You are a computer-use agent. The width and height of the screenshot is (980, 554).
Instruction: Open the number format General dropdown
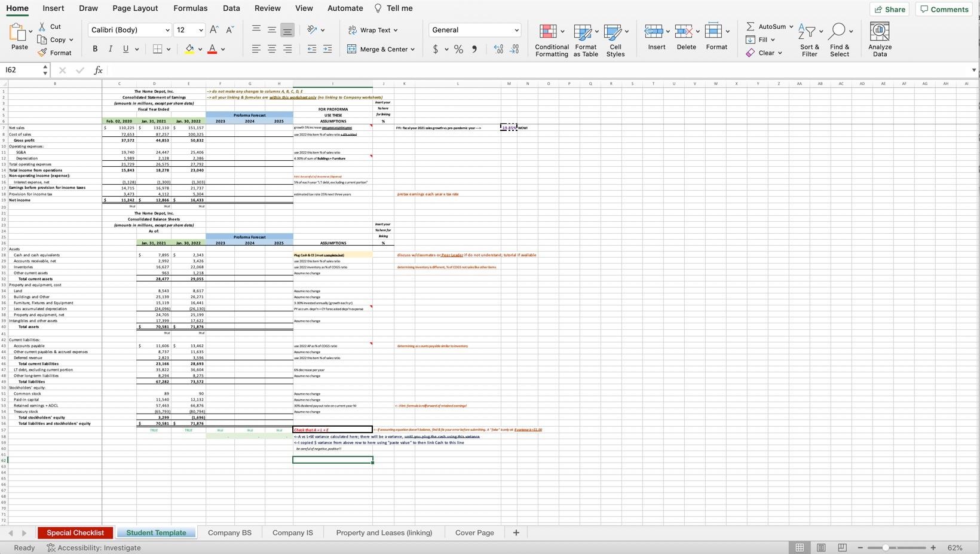coord(516,30)
